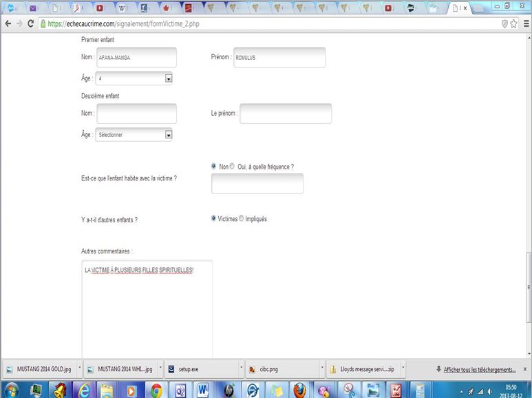The width and height of the screenshot is (532, 398).
Task: Bookmark this page with the star icon
Action: coord(513,23)
